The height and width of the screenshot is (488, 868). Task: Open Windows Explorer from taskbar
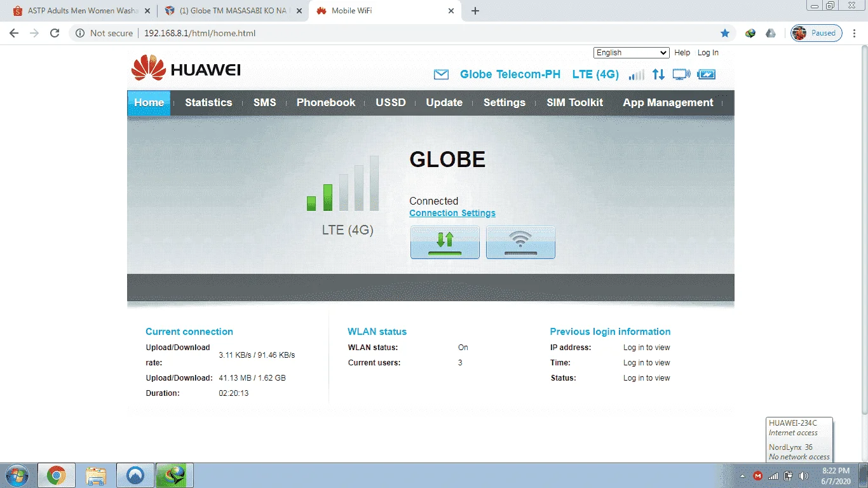(96, 475)
